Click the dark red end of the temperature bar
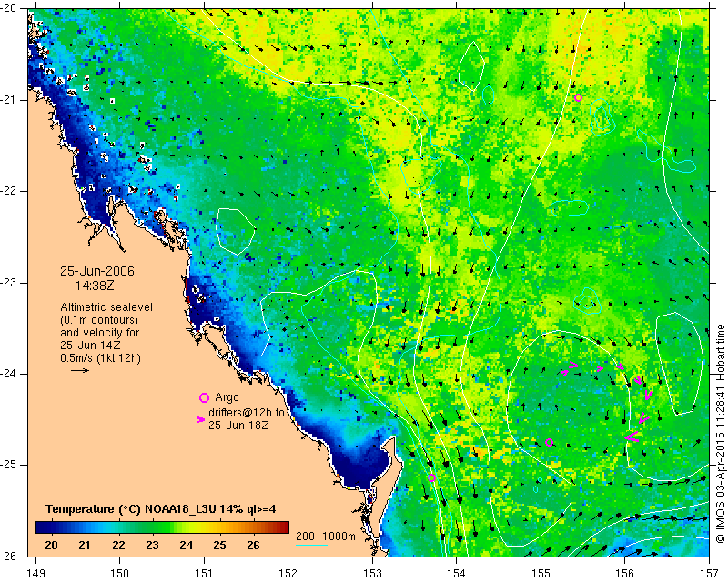728x582 pixels. pyautogui.click(x=283, y=527)
